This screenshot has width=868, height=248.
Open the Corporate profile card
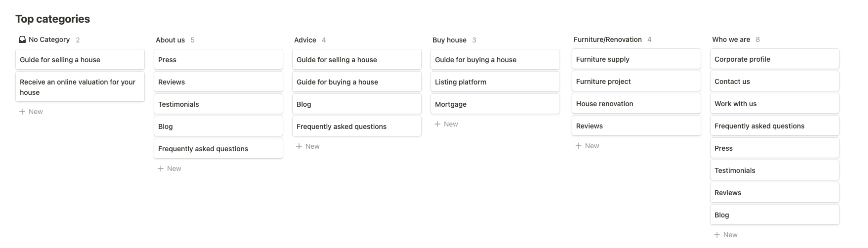(x=775, y=59)
